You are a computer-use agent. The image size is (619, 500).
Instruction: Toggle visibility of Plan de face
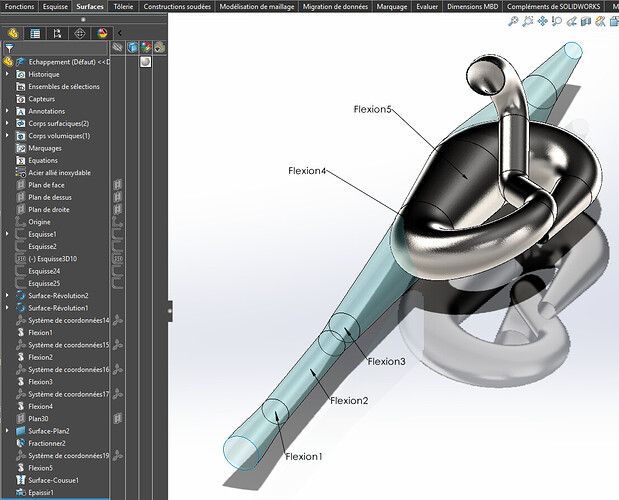(118, 185)
